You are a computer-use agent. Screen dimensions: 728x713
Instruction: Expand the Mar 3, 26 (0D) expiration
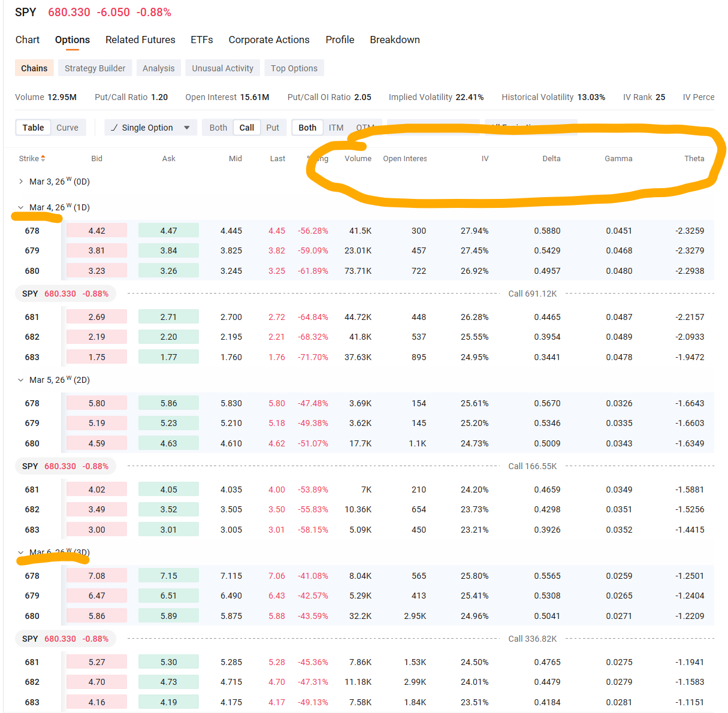pos(21,182)
